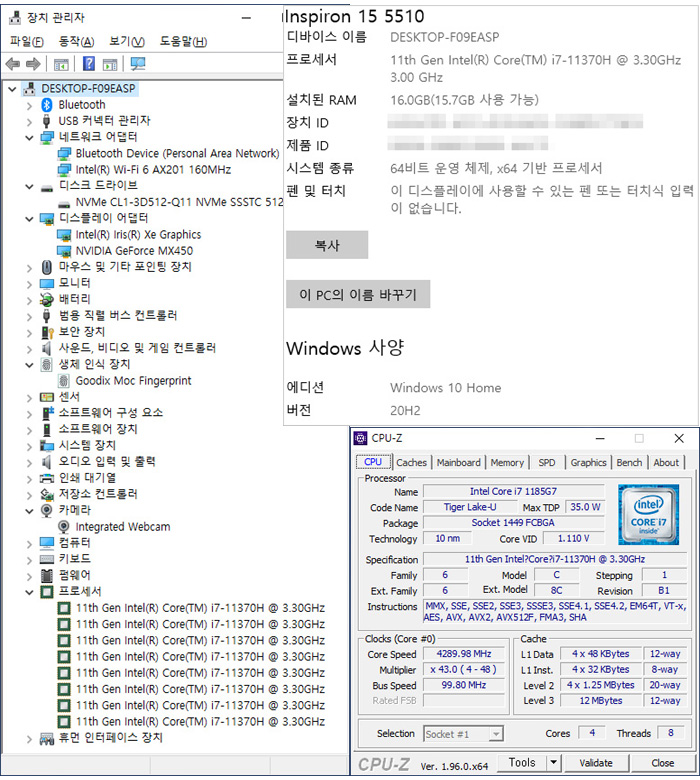Viewport: 700px width, 780px height.
Task: Select the NVIDIA GeForce MX450 adapter icon
Action: click(65, 251)
